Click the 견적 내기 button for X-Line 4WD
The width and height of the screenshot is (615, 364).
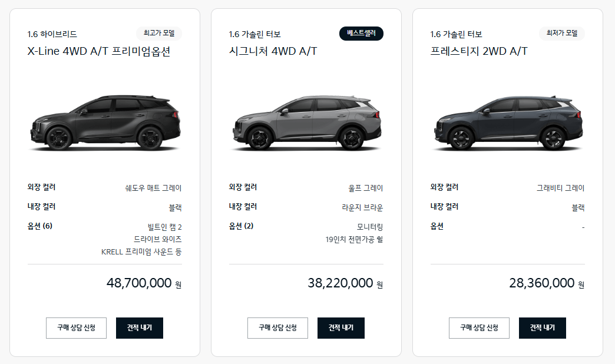[x=139, y=328]
